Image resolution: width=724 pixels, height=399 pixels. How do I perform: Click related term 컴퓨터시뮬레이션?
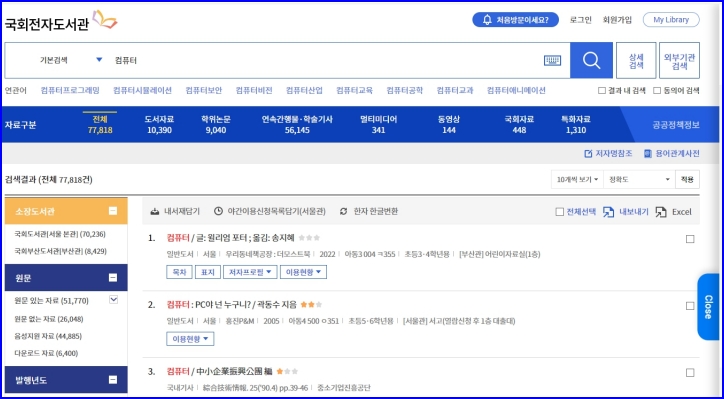point(142,91)
